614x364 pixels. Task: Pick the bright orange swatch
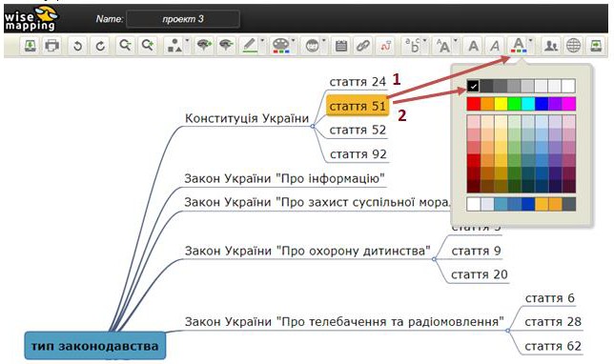click(x=487, y=104)
